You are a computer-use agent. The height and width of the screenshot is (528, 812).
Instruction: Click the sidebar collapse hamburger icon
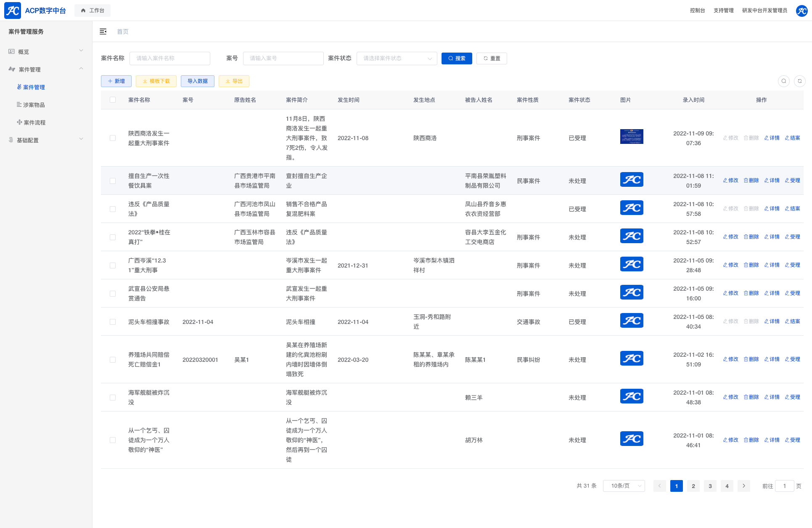click(x=103, y=32)
